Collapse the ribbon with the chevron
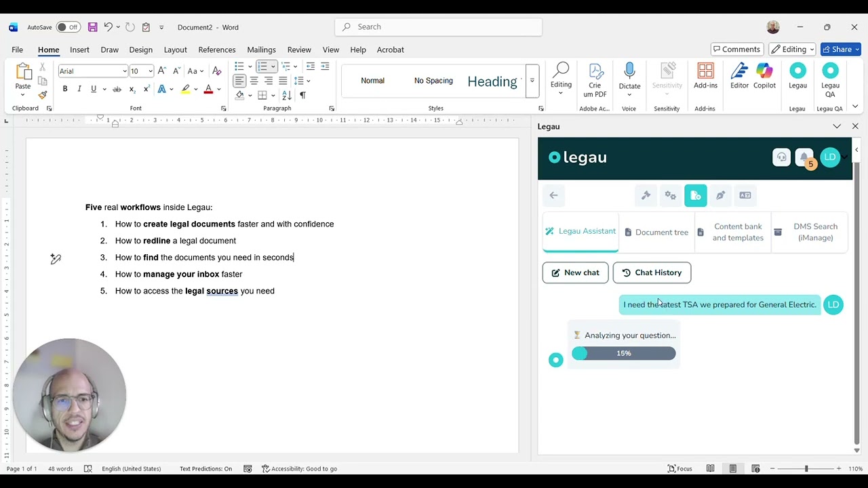 pos(855,106)
